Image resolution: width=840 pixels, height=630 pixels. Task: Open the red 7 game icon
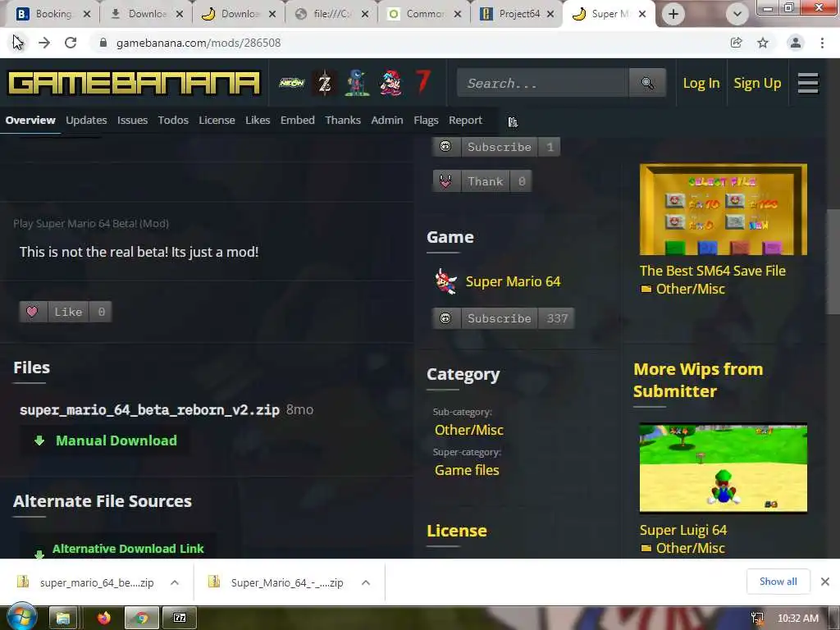423,82
